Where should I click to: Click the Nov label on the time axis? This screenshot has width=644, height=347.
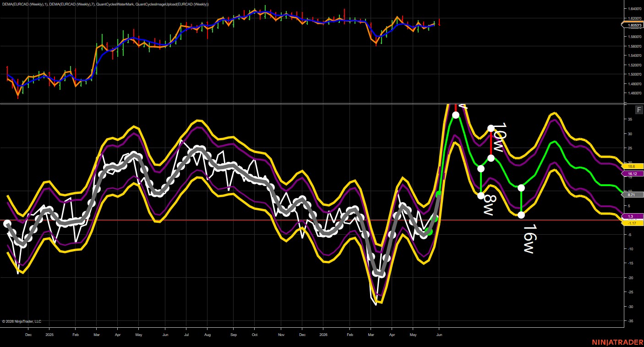(x=281, y=335)
